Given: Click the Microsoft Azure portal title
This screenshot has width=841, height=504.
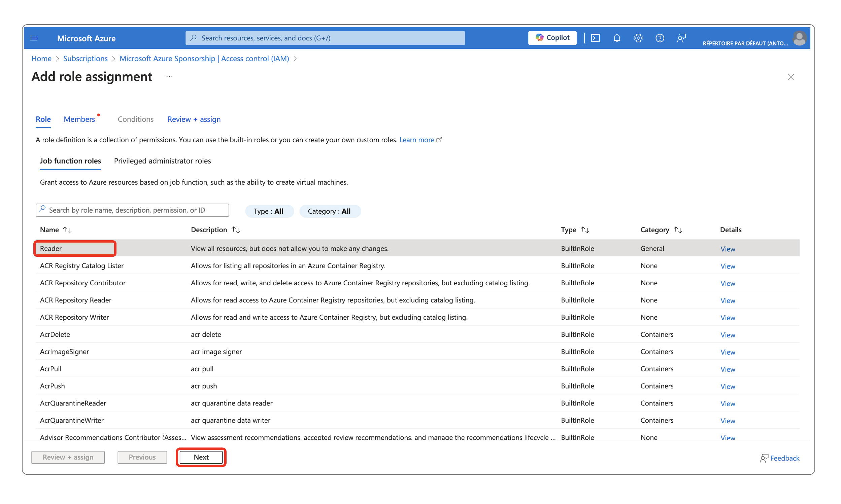Looking at the screenshot, I should coord(86,38).
